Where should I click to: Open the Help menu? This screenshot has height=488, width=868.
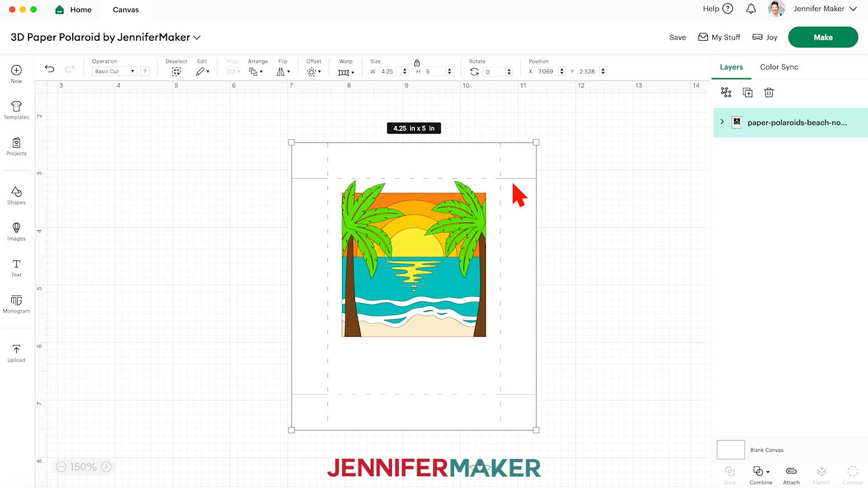pyautogui.click(x=718, y=8)
